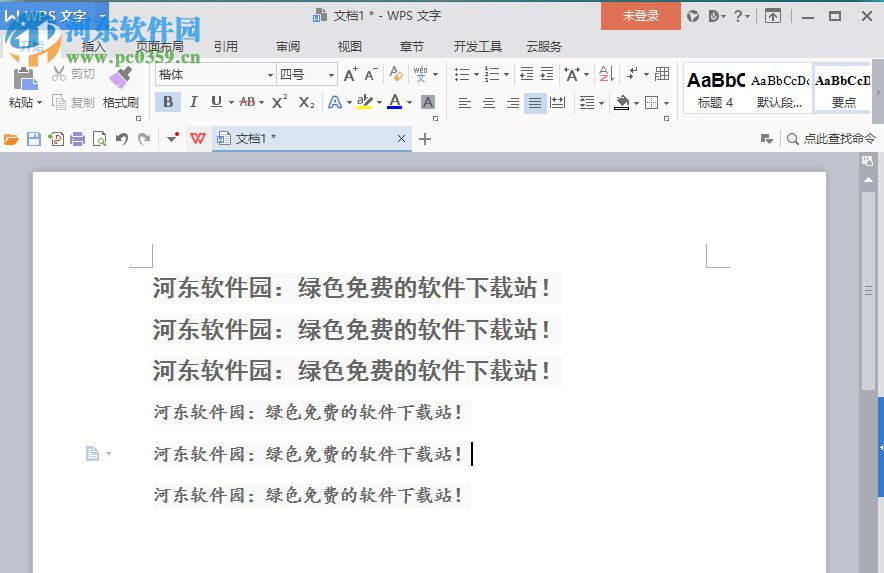Clear formatting with the eraser icon
Image resolution: width=884 pixels, height=573 pixels.
[x=396, y=74]
